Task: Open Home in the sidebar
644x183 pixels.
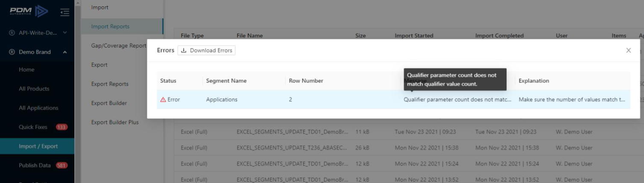Action: pyautogui.click(x=26, y=70)
